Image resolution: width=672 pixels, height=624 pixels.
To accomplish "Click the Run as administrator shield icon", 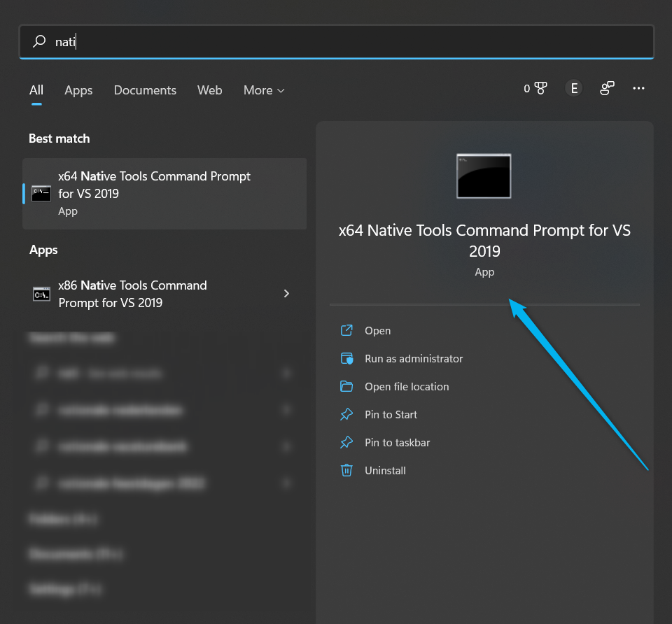I will (346, 358).
